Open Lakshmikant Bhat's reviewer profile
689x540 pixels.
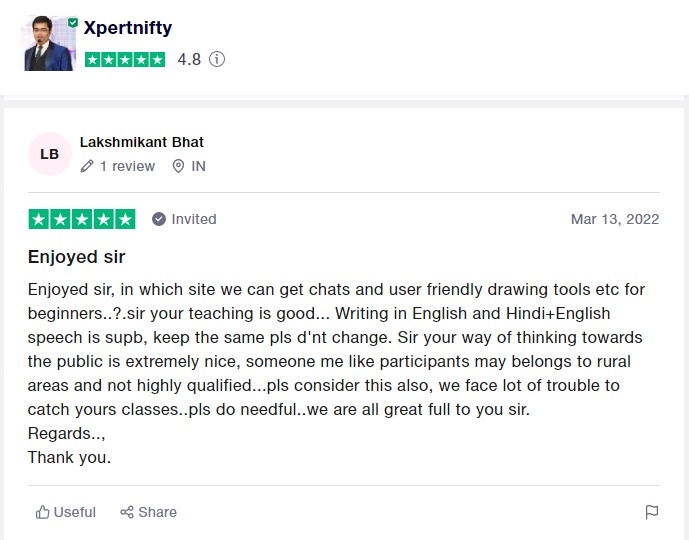click(141, 142)
